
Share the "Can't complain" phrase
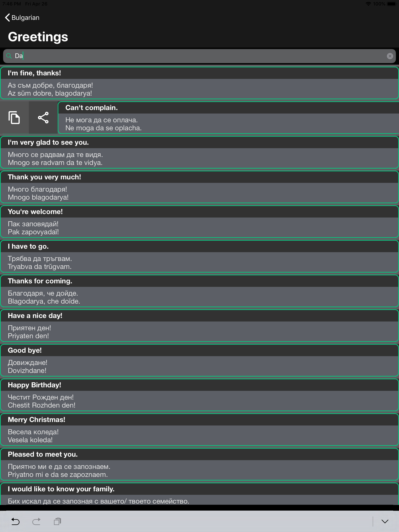(x=43, y=118)
